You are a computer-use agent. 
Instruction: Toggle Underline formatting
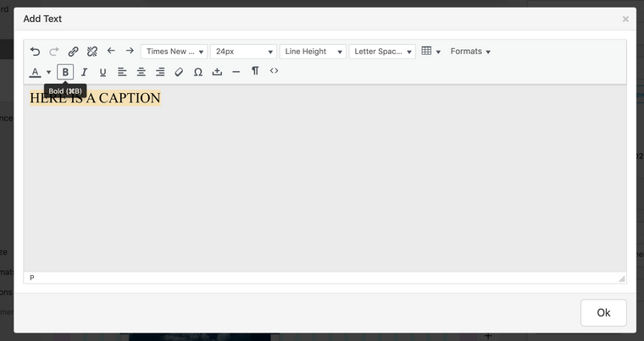[x=103, y=72]
